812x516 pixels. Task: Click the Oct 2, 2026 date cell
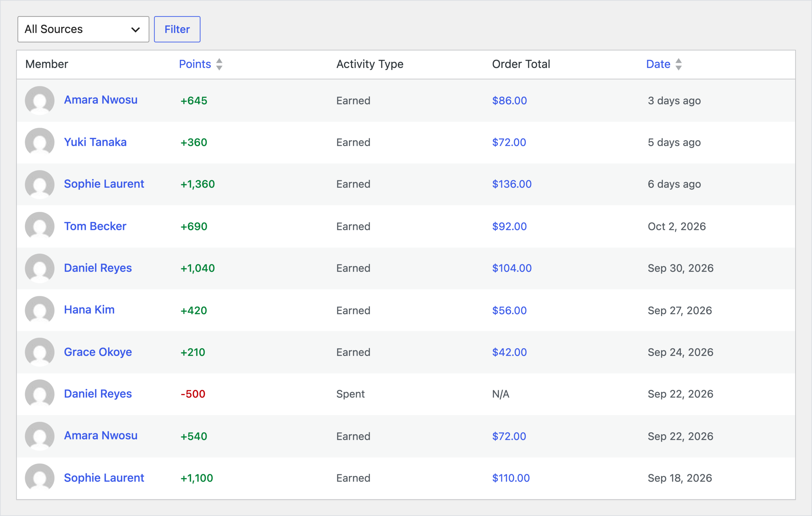(677, 226)
